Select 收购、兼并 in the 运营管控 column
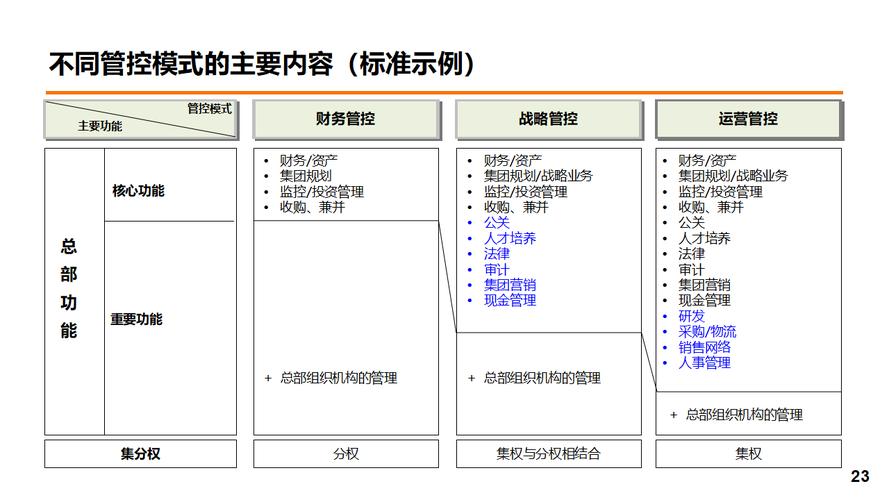889x500 pixels. [x=710, y=207]
